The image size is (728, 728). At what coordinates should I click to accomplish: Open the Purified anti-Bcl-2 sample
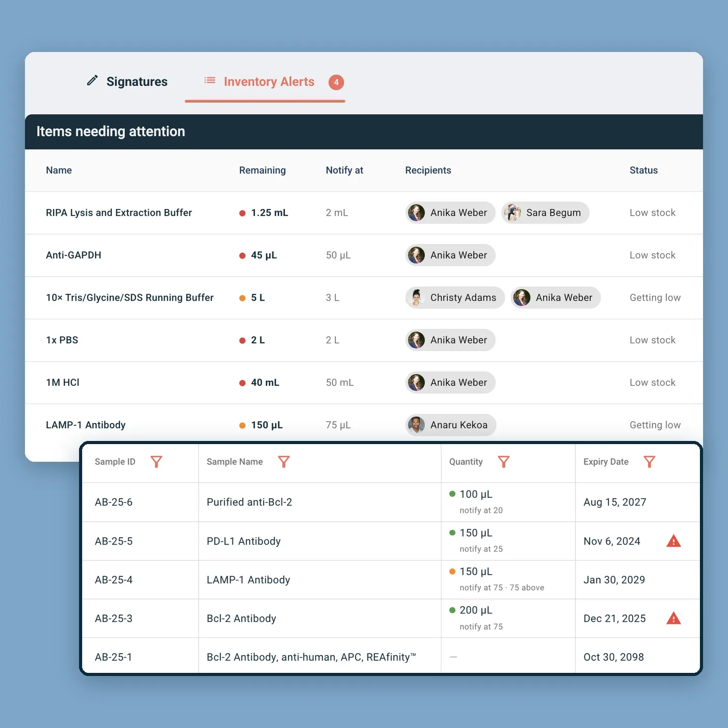(249, 502)
